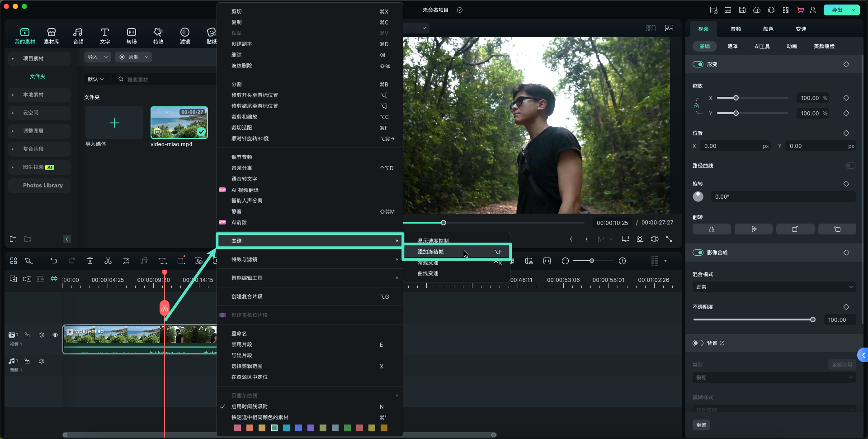The height and width of the screenshot is (439, 868).
Task: Select the video-miao.mp4 thumbnail
Action: click(179, 123)
